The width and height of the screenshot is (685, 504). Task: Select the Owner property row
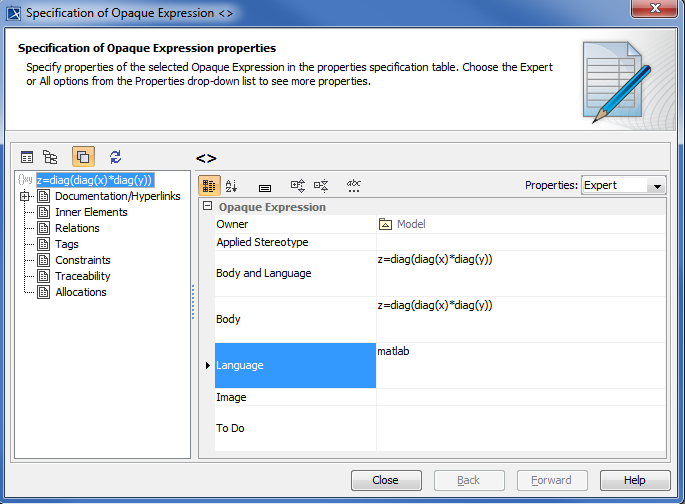coord(440,224)
